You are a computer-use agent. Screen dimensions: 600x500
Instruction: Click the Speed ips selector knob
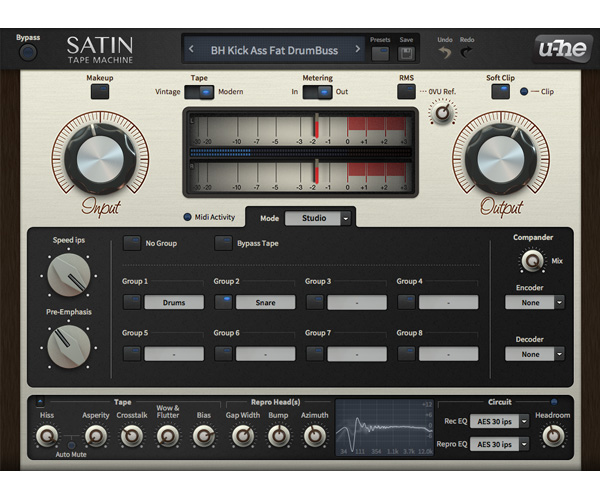[x=68, y=275]
